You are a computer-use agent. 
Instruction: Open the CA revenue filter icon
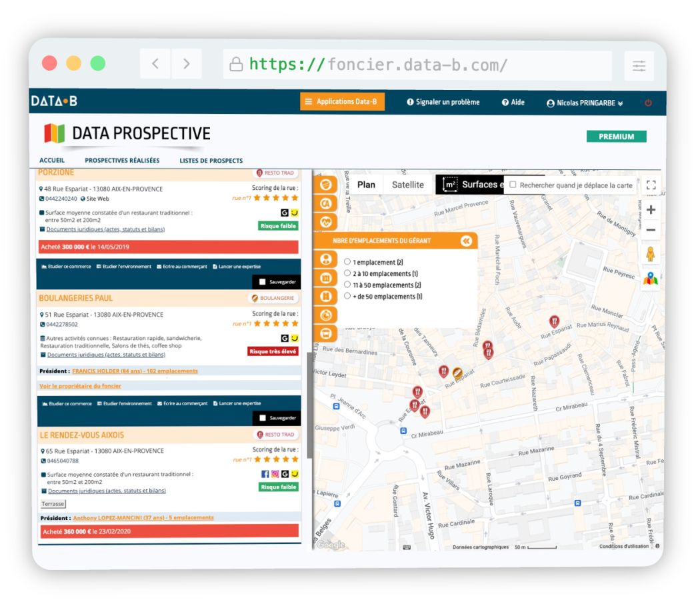click(x=326, y=203)
